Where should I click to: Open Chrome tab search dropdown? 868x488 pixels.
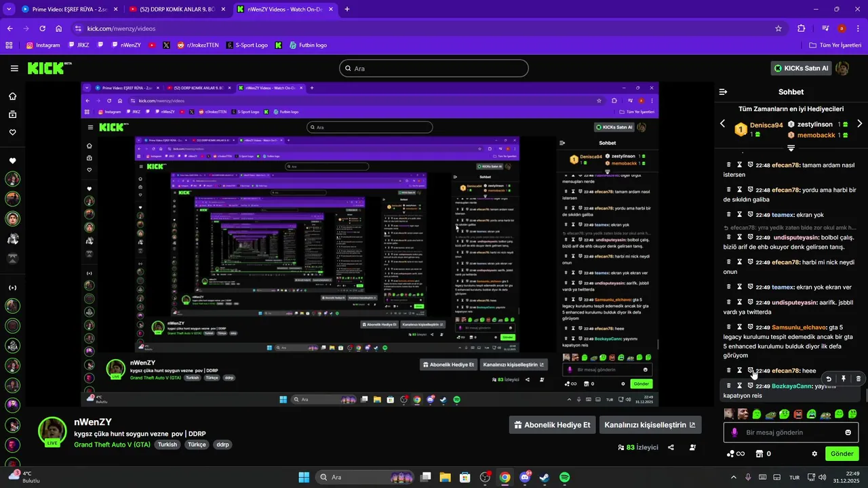point(9,9)
